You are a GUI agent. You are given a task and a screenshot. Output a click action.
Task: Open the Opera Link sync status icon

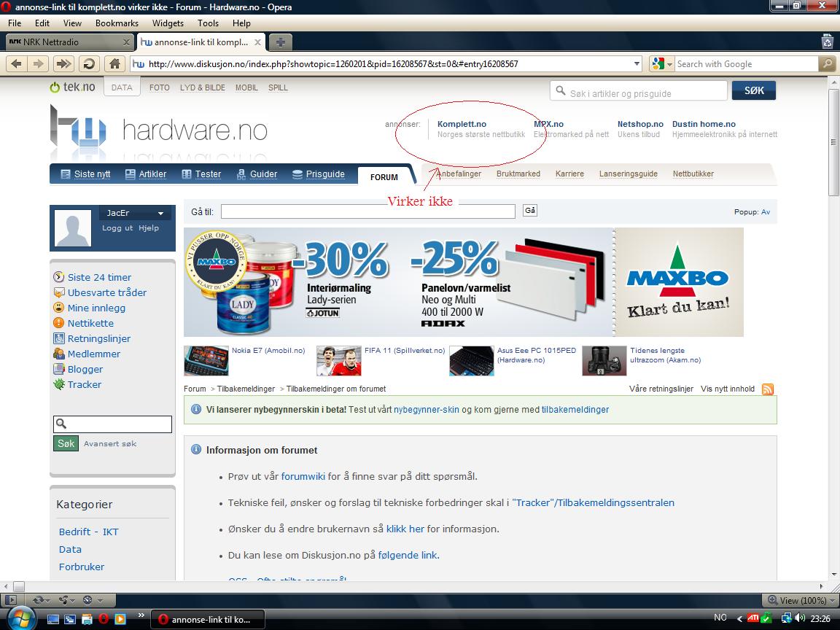point(41,600)
